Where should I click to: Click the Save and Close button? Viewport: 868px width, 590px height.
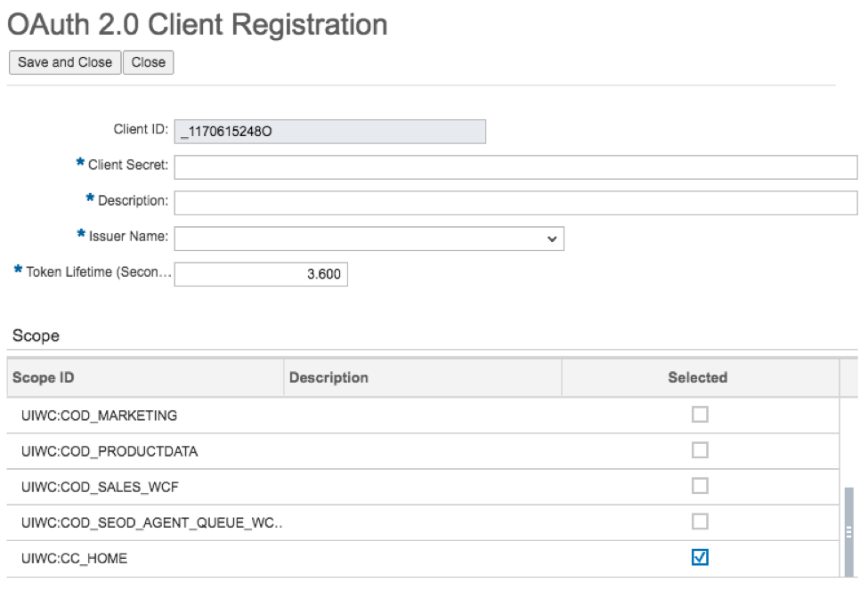pos(62,62)
